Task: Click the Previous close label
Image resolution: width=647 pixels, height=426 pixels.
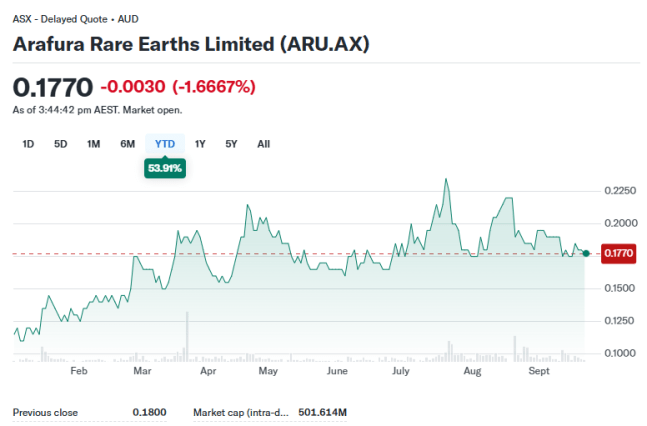Action: [x=45, y=412]
